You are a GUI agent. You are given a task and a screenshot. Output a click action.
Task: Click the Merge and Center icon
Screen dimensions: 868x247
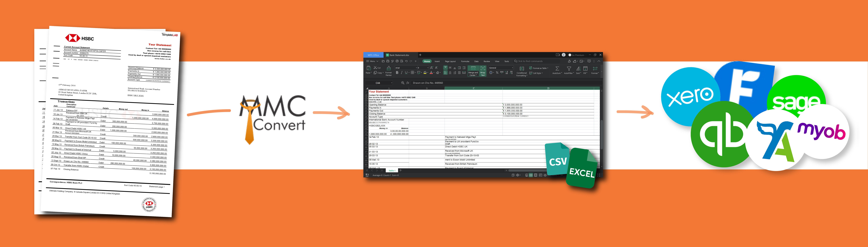click(x=473, y=68)
